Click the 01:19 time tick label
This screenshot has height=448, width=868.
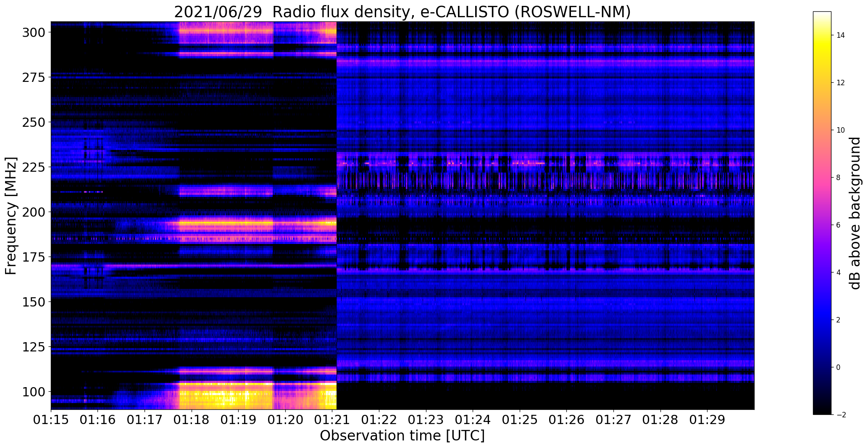click(239, 420)
